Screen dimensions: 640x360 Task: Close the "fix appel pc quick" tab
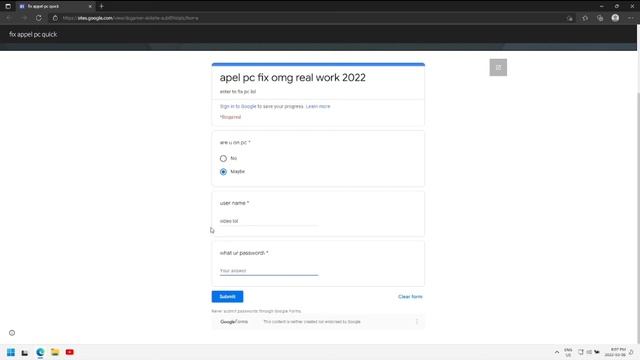pos(90,6)
